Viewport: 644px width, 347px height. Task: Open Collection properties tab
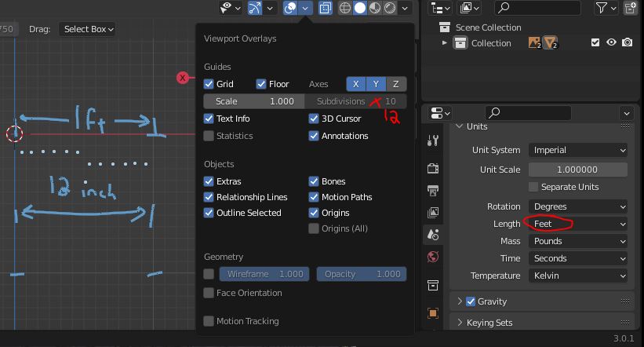coord(433,285)
